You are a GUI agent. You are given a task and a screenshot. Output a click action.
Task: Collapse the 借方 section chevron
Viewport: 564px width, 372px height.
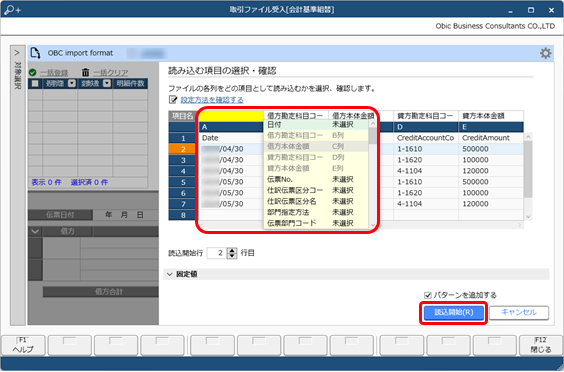coord(35,231)
